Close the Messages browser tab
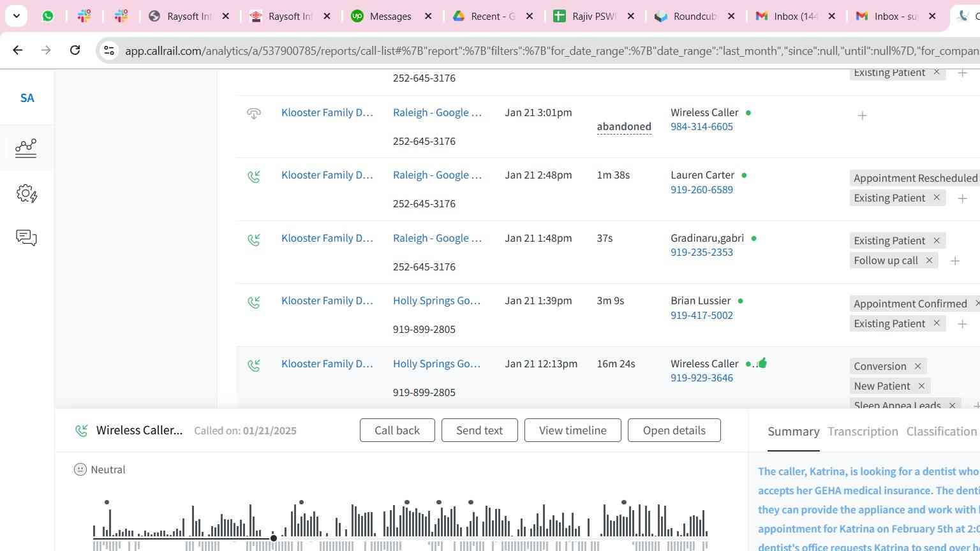 pos(428,16)
